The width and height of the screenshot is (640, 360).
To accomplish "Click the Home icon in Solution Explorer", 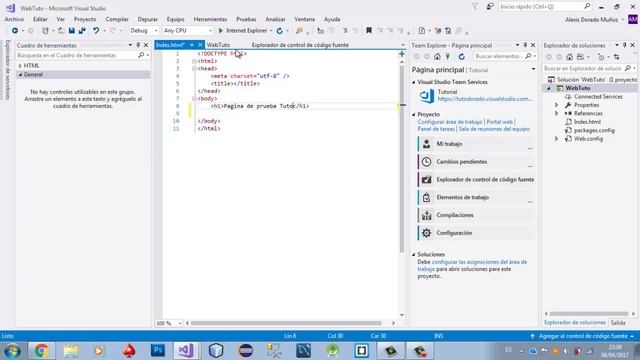I will (x=569, y=57).
